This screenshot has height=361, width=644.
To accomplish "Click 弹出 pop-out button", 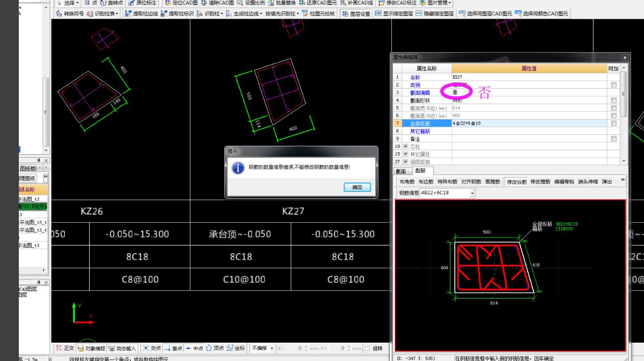I will click(x=607, y=182).
